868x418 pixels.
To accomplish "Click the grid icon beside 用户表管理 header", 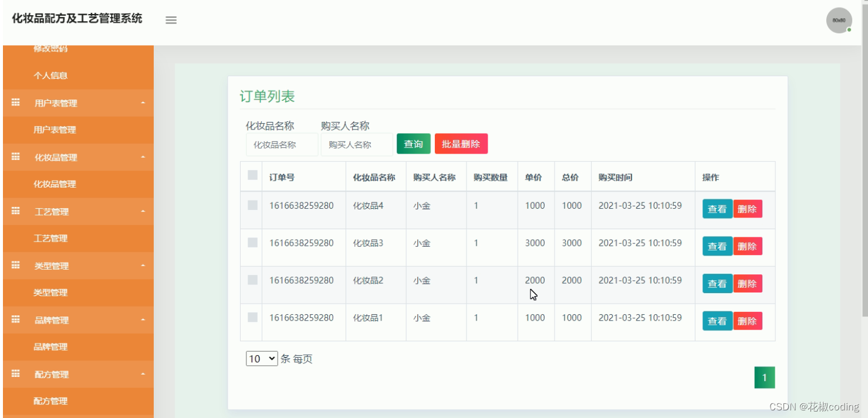I will (15, 103).
